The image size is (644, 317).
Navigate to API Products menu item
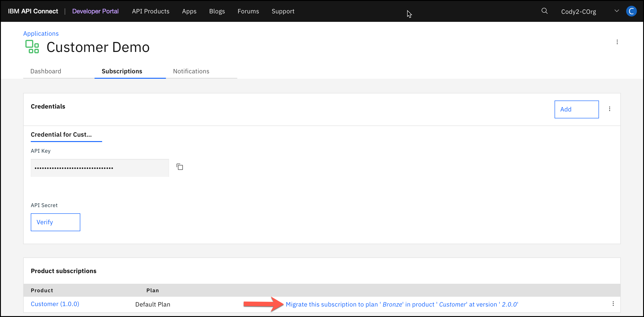click(x=151, y=11)
